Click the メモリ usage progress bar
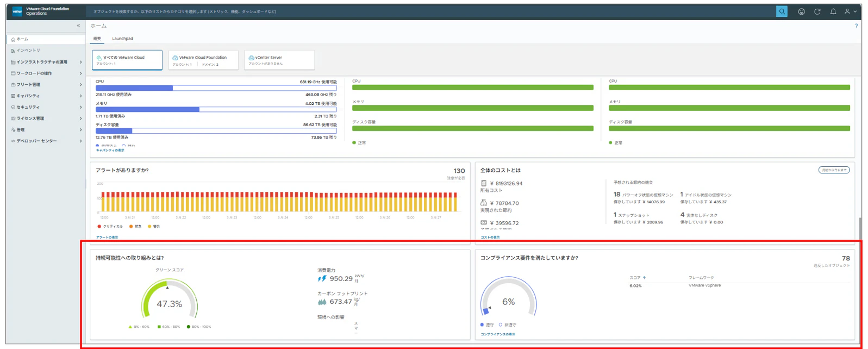This screenshot has width=868, height=349. coord(216,109)
